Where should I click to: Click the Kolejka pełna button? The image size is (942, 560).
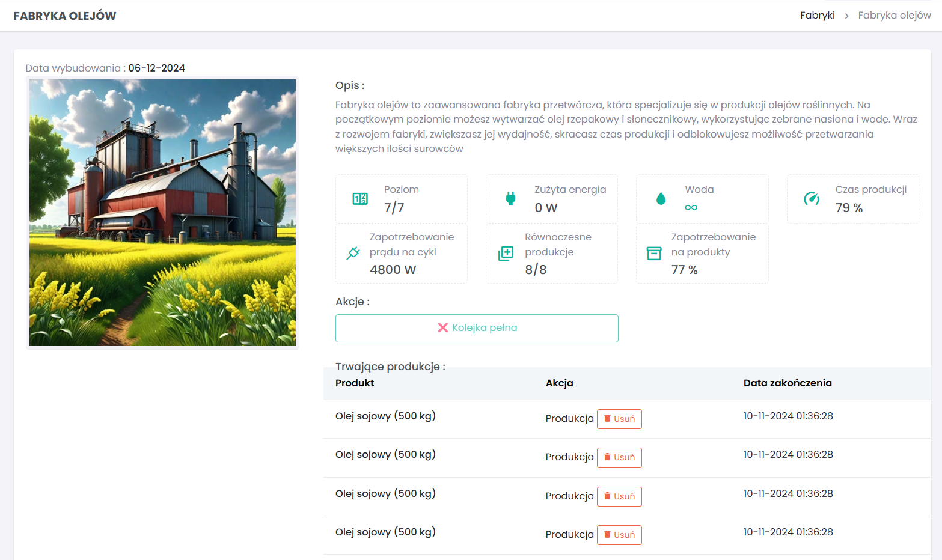point(477,328)
